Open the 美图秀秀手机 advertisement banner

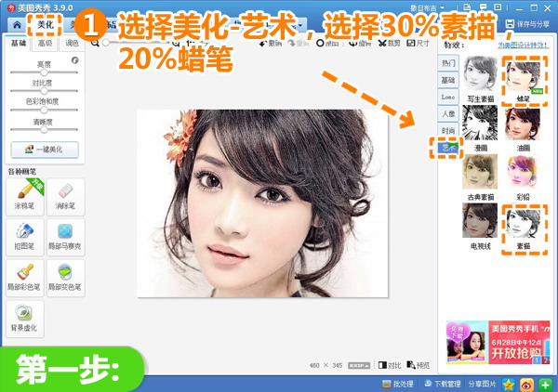[498, 342]
